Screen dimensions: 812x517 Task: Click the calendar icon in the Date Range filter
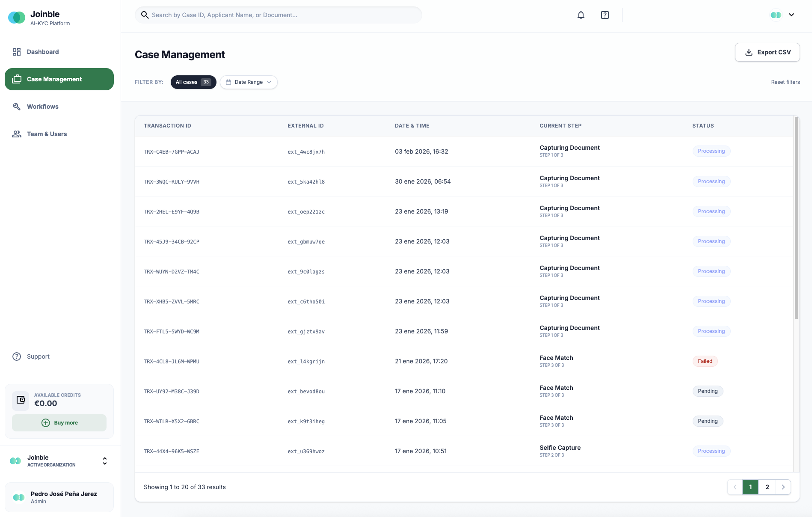click(229, 82)
